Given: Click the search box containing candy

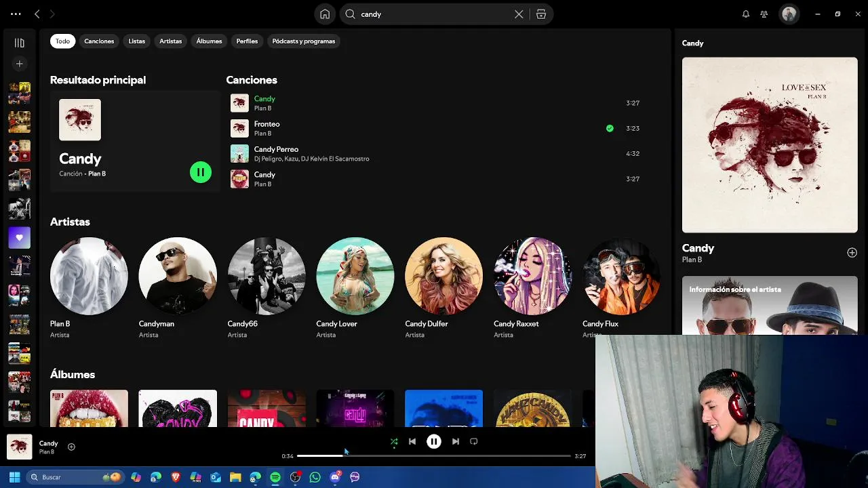Looking at the screenshot, I should pyautogui.click(x=434, y=14).
